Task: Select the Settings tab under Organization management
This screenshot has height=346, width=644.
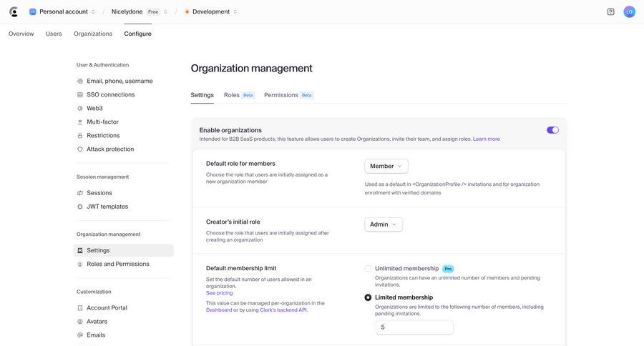Action: pyautogui.click(x=202, y=95)
